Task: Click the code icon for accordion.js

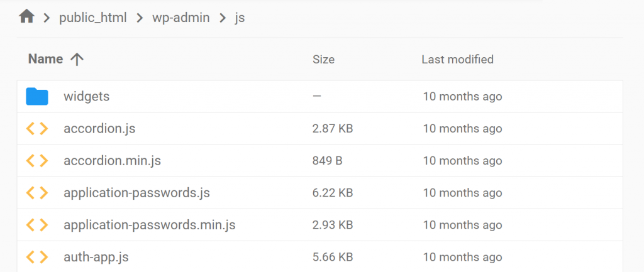Action: [x=37, y=129]
